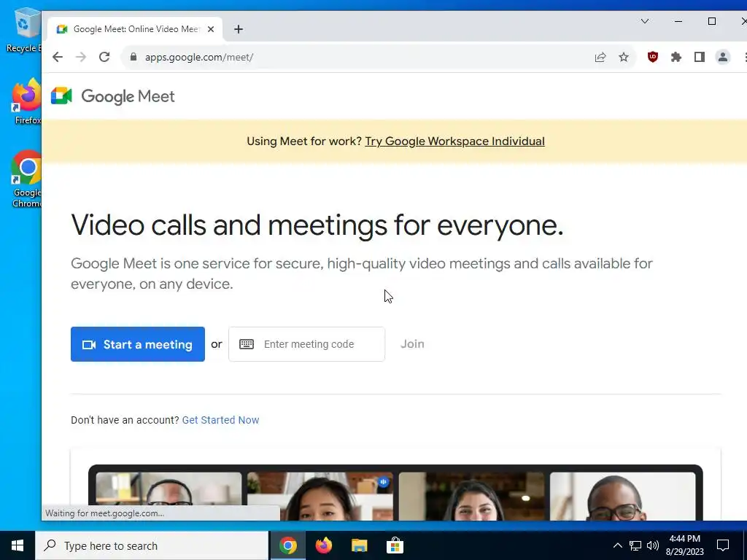Click the network icon in system tray
747x560 pixels.
click(x=635, y=545)
